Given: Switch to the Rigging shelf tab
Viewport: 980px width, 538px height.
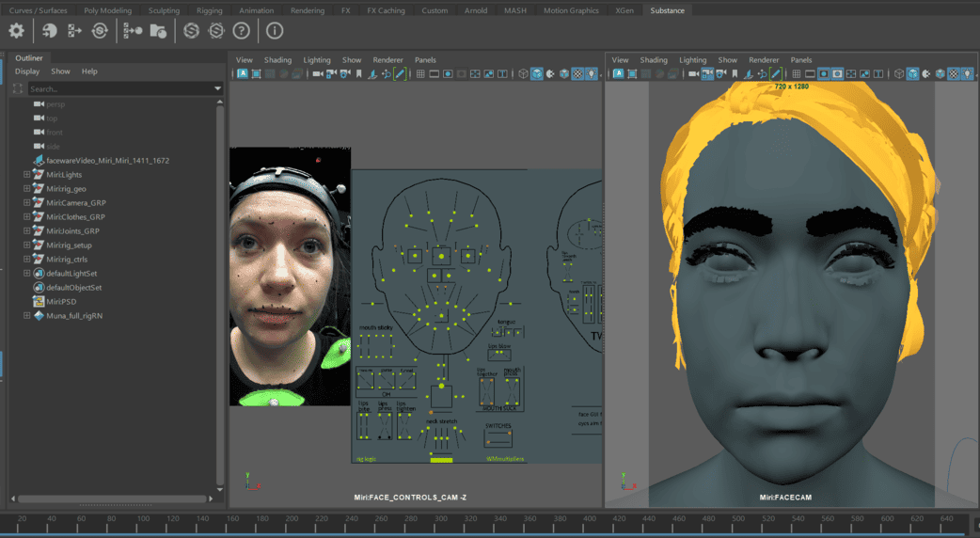Looking at the screenshot, I should [210, 10].
